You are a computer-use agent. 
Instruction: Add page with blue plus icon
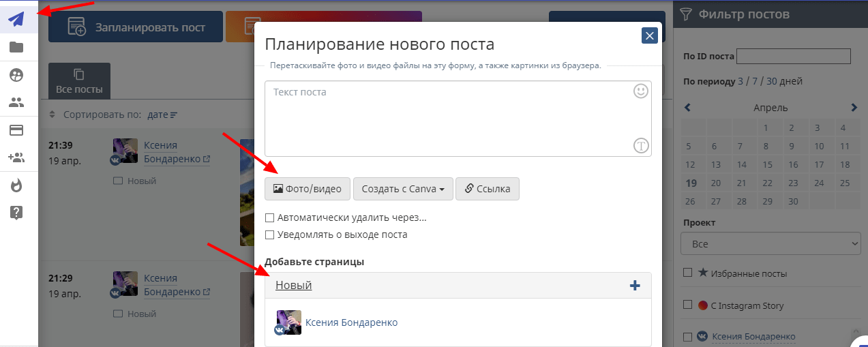(635, 286)
